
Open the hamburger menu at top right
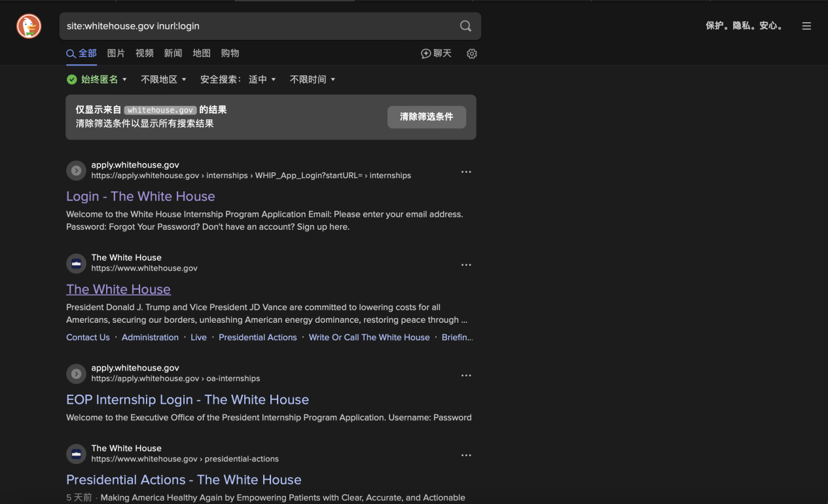click(806, 26)
